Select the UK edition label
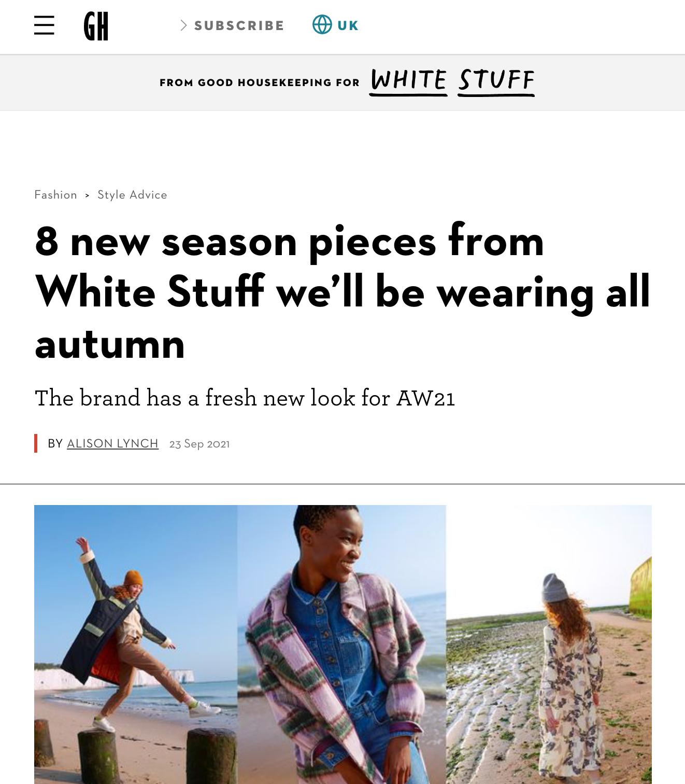The height and width of the screenshot is (784, 685). [x=348, y=25]
